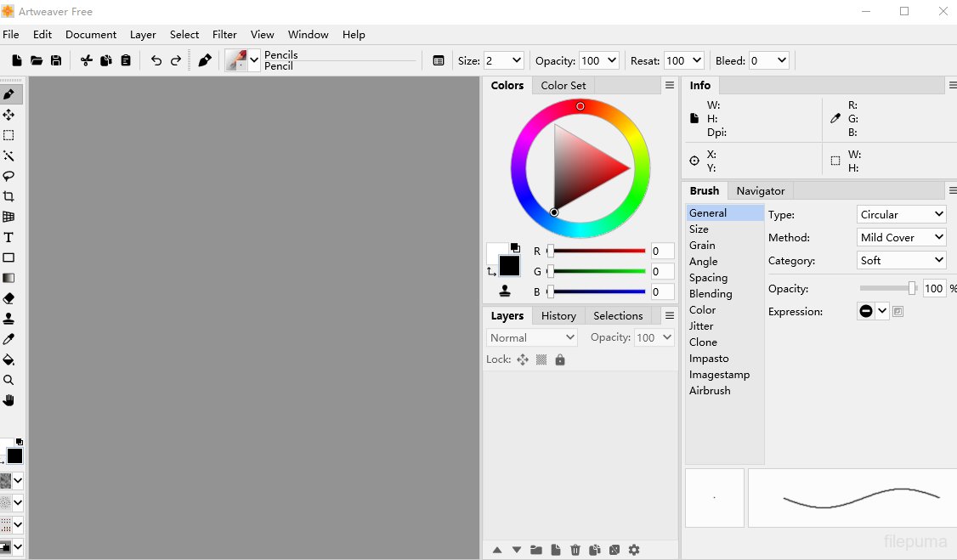
Task: Pick the Eraser tool
Action: [8, 298]
